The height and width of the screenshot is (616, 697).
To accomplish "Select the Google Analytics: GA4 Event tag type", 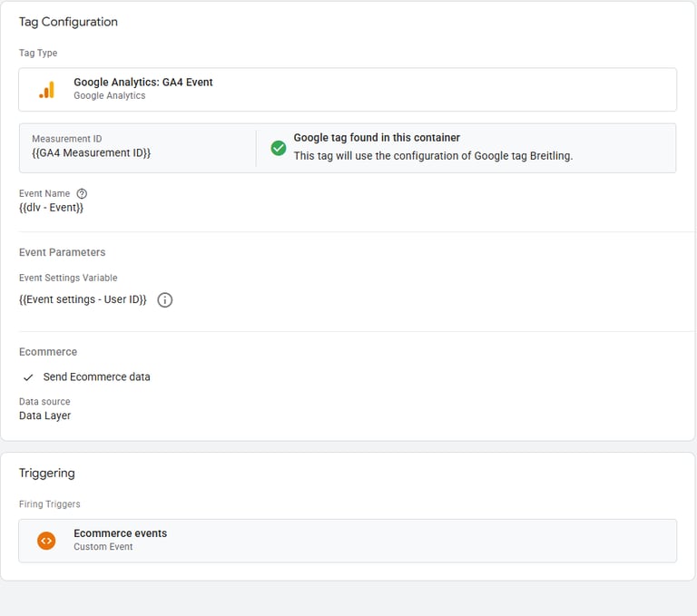I will pyautogui.click(x=143, y=83).
